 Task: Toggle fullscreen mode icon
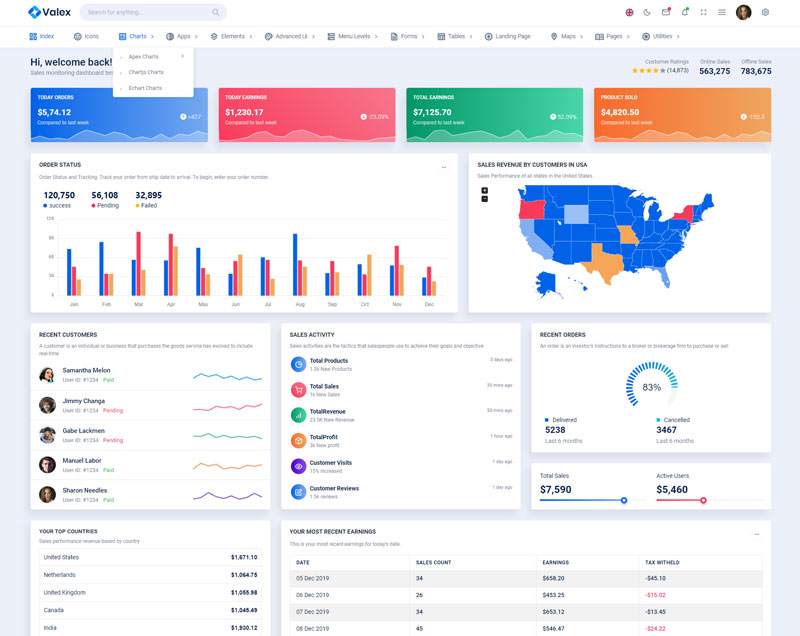tap(703, 12)
